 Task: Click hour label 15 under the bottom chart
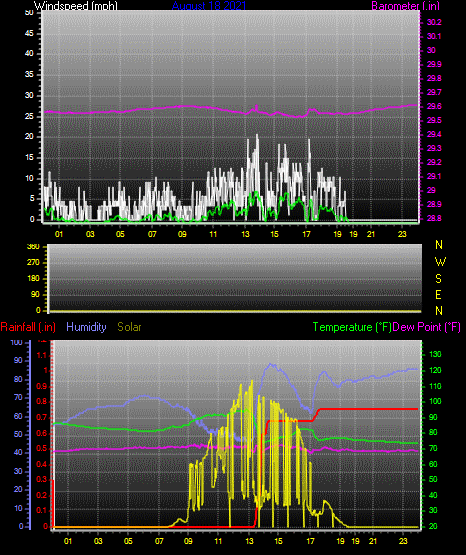pyautogui.click(x=278, y=542)
